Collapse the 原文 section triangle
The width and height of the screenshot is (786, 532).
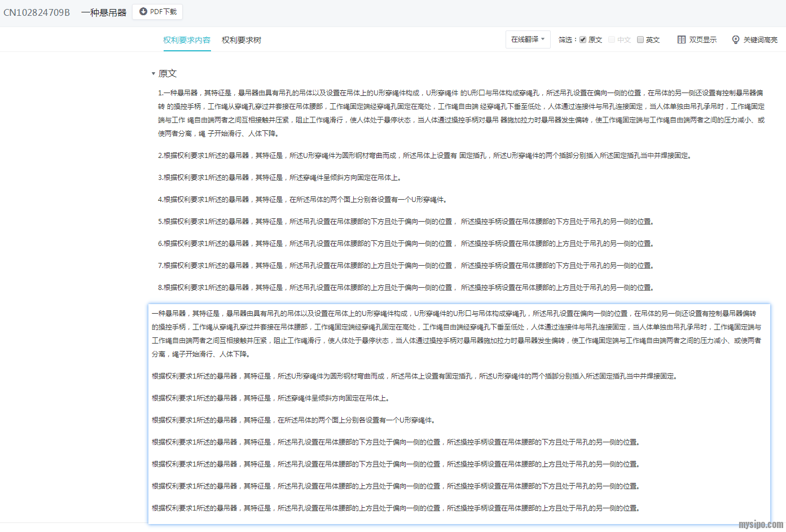click(x=153, y=73)
